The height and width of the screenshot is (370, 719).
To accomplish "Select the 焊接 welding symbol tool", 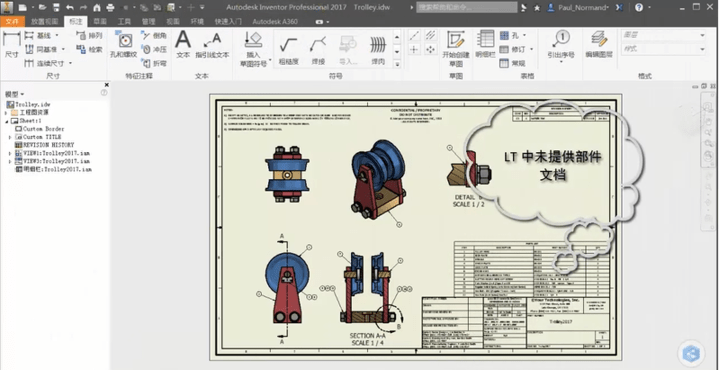I will pyautogui.click(x=318, y=50).
